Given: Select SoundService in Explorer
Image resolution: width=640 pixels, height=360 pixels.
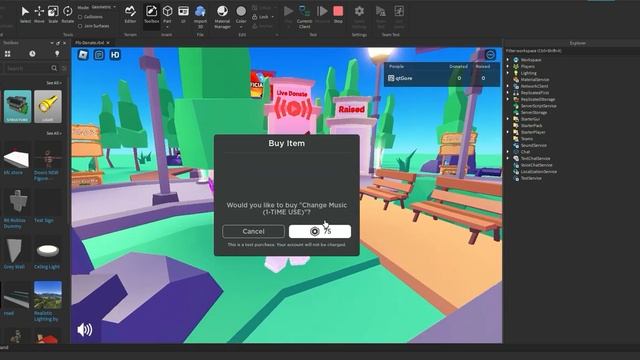Looking at the screenshot, I should (533, 145).
